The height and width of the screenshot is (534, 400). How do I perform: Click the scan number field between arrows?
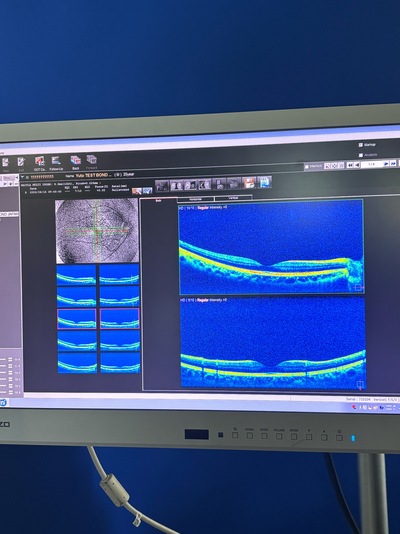372,164
